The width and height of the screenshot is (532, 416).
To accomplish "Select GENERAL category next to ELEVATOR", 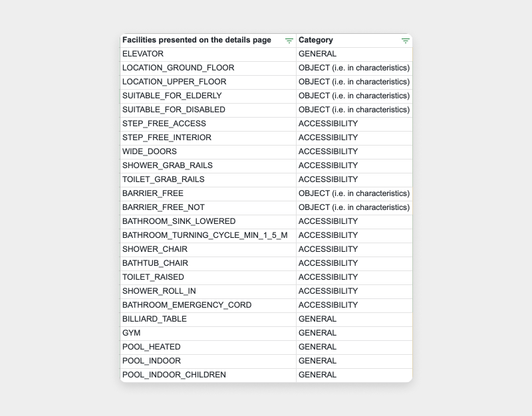I will tap(354, 54).
